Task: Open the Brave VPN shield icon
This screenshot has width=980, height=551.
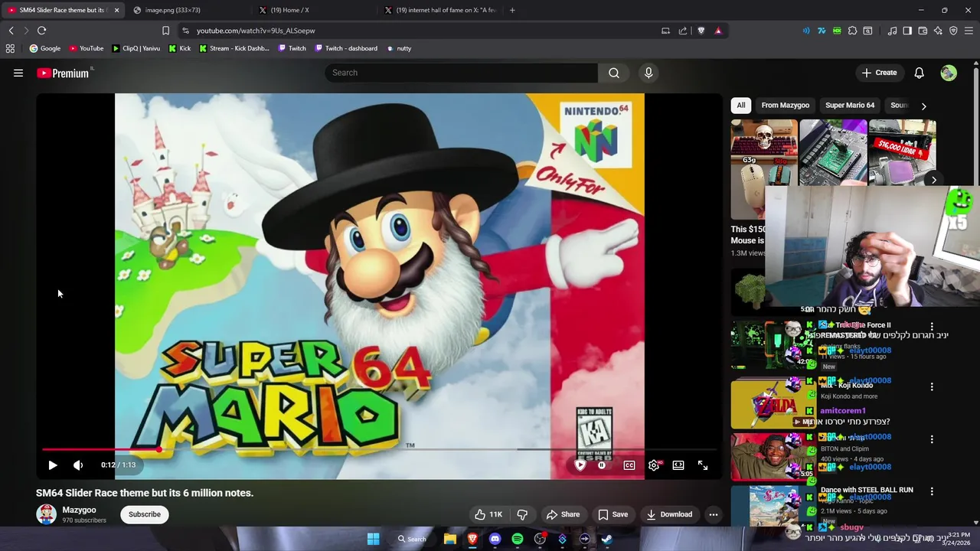Action: pyautogui.click(x=953, y=31)
